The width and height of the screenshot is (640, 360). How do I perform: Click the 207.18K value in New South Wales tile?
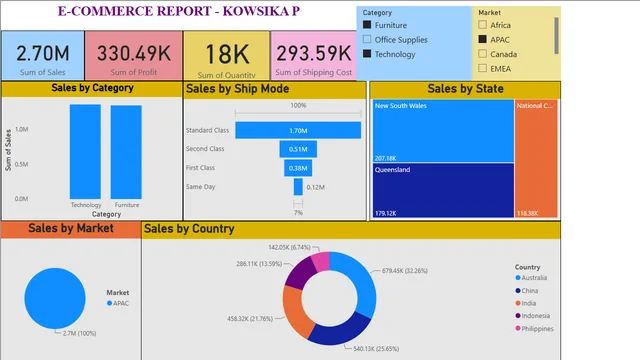click(x=385, y=158)
